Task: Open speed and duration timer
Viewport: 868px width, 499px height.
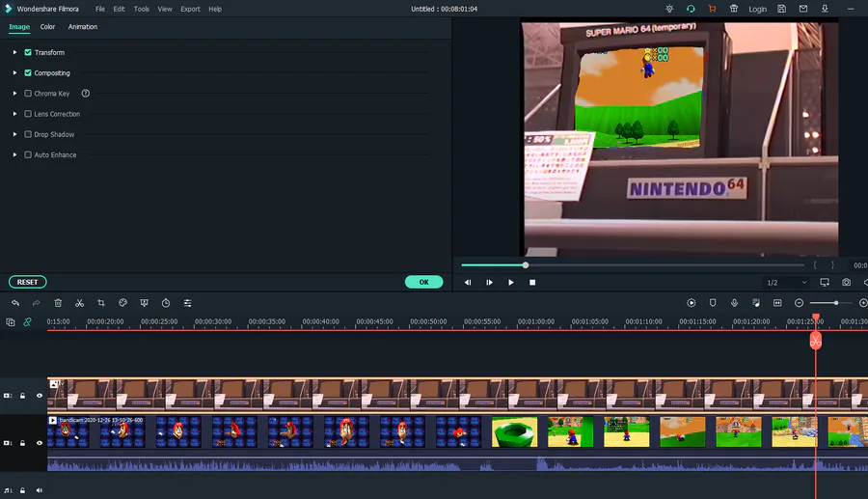Action: click(166, 303)
